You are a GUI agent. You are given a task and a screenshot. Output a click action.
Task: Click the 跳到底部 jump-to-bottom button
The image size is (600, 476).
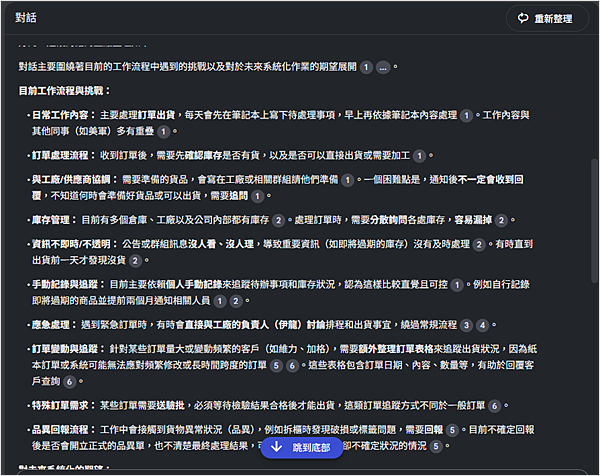(302, 447)
